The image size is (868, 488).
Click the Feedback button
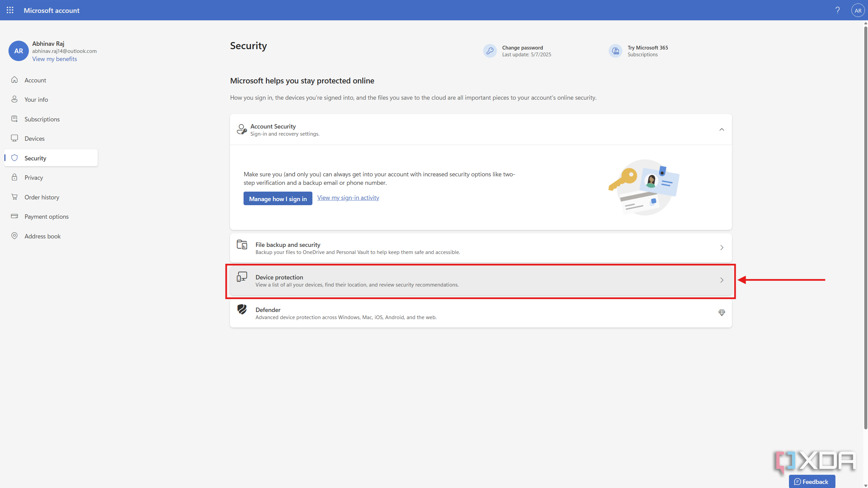pos(812,482)
